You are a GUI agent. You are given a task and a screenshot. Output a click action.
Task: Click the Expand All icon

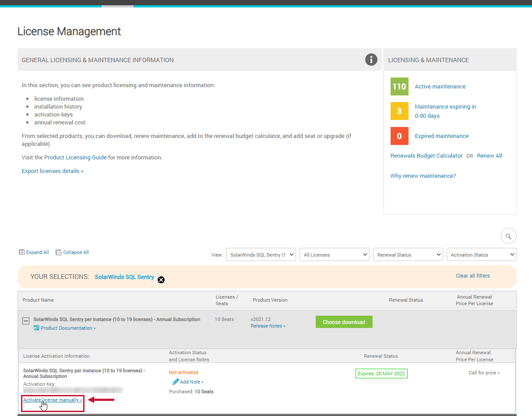(x=21, y=252)
